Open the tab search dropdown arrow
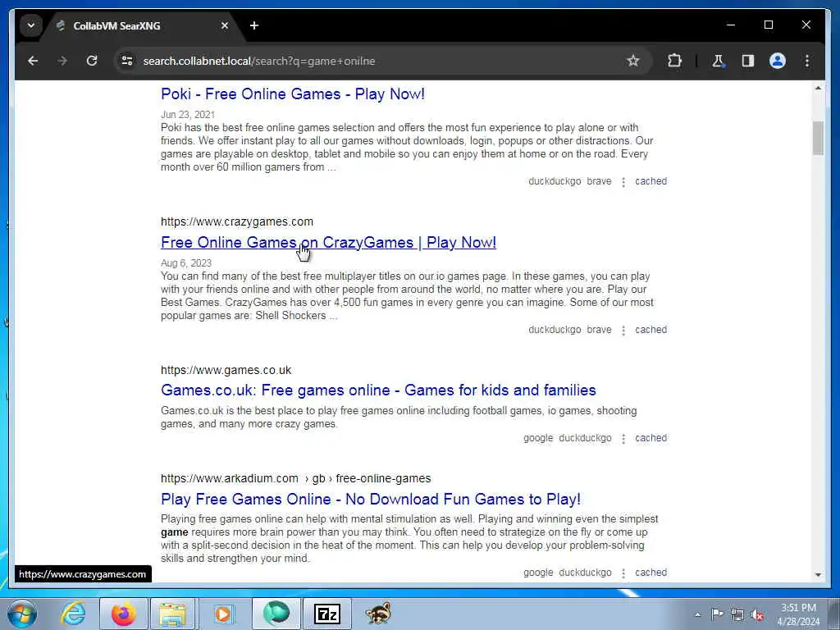This screenshot has height=630, width=840. [x=31, y=25]
